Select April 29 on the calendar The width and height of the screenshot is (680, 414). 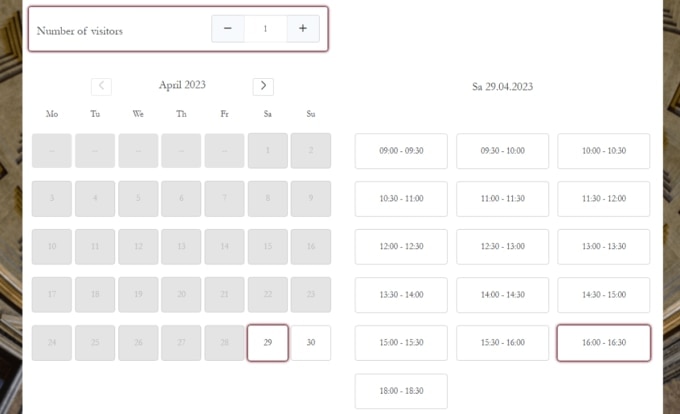pos(267,342)
